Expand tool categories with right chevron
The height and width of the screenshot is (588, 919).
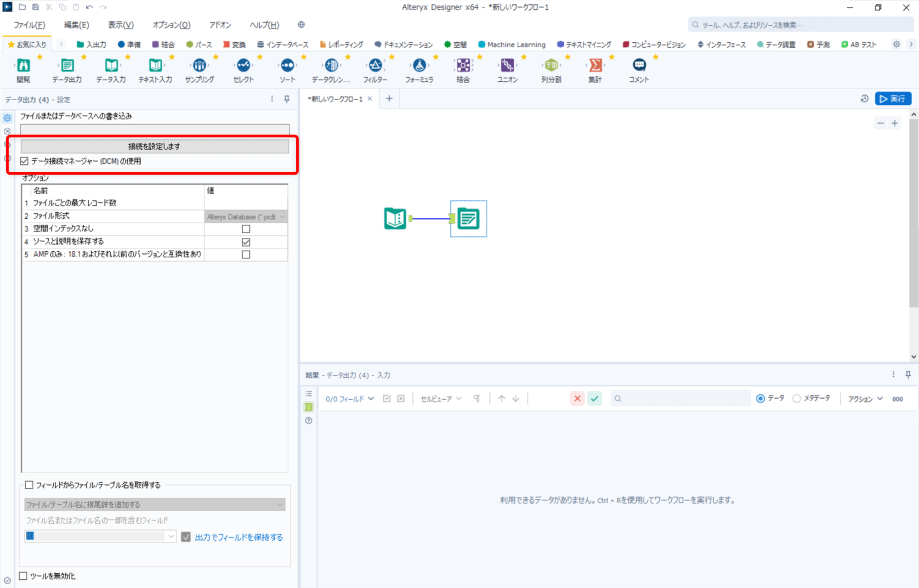tap(911, 45)
